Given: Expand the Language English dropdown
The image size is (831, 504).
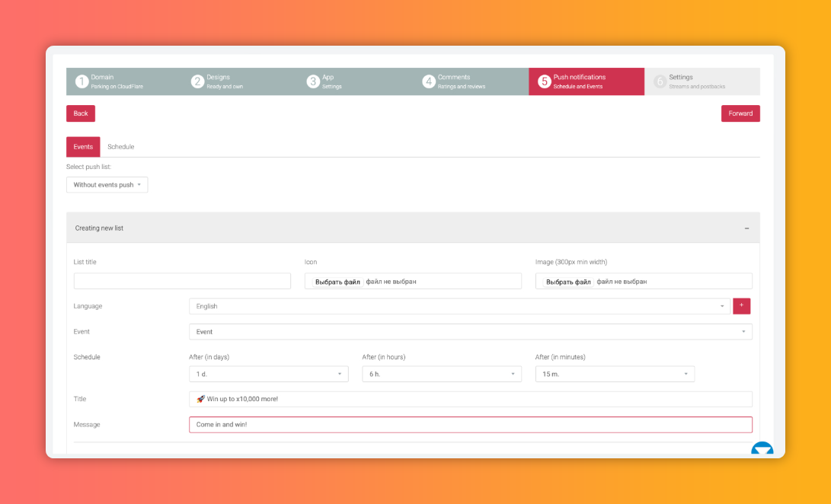Looking at the screenshot, I should point(459,306).
